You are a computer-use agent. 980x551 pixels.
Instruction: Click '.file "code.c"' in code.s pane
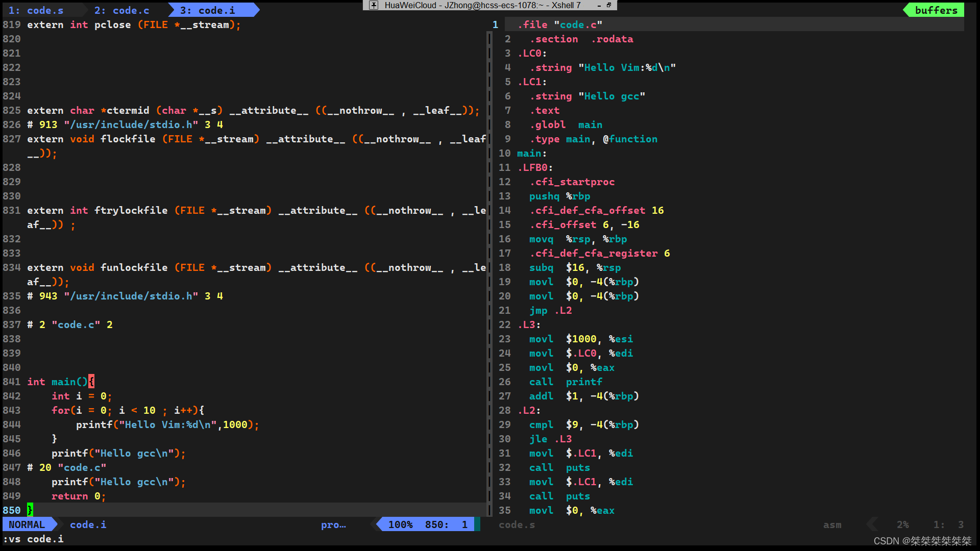click(x=560, y=24)
